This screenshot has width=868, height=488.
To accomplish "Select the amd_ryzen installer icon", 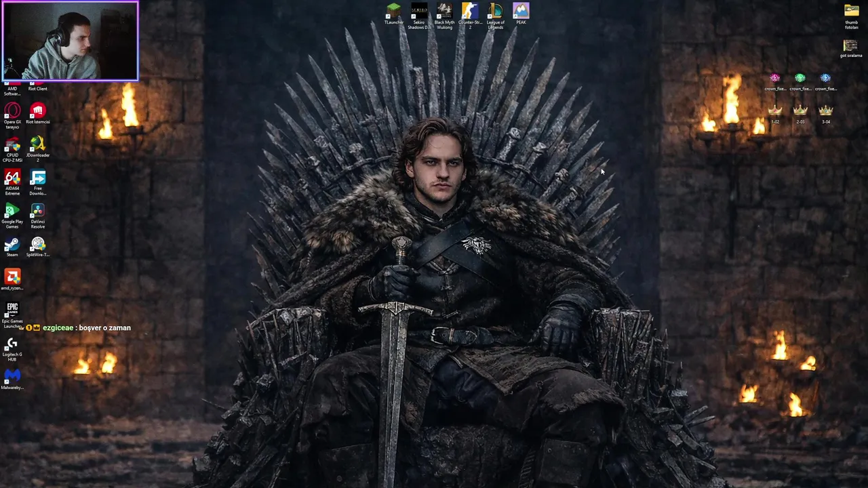I will click(12, 280).
